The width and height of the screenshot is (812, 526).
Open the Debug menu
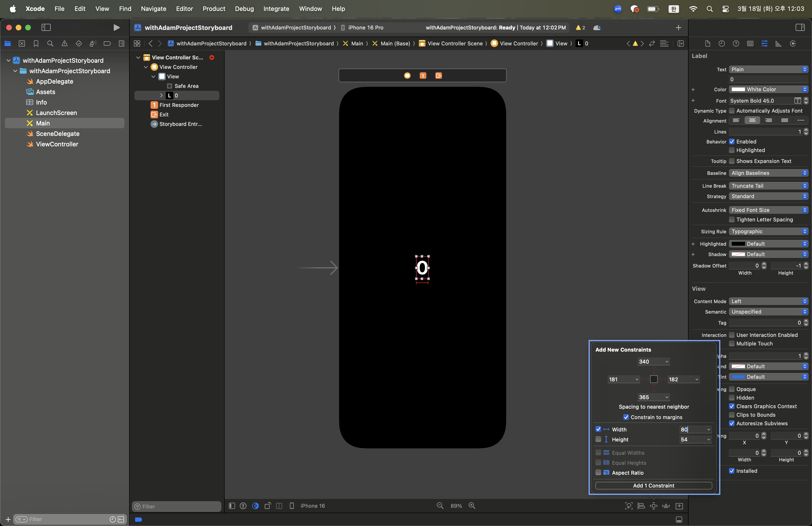[244, 9]
